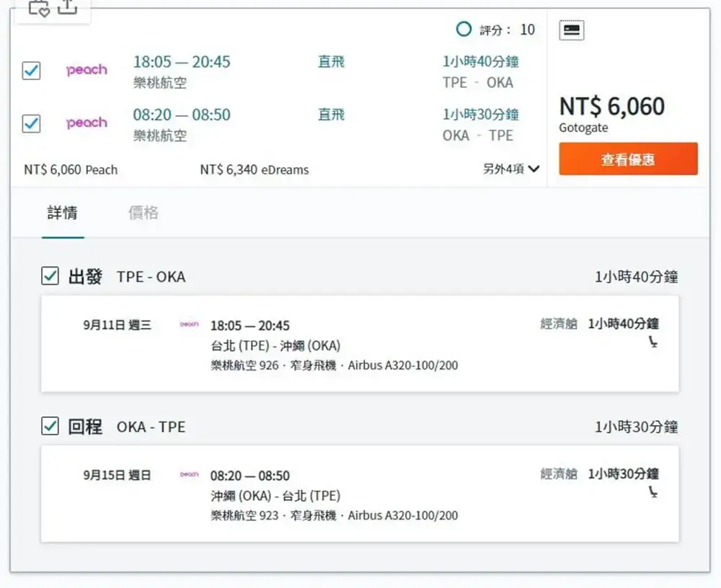Click the payment card icon above price

point(572,30)
